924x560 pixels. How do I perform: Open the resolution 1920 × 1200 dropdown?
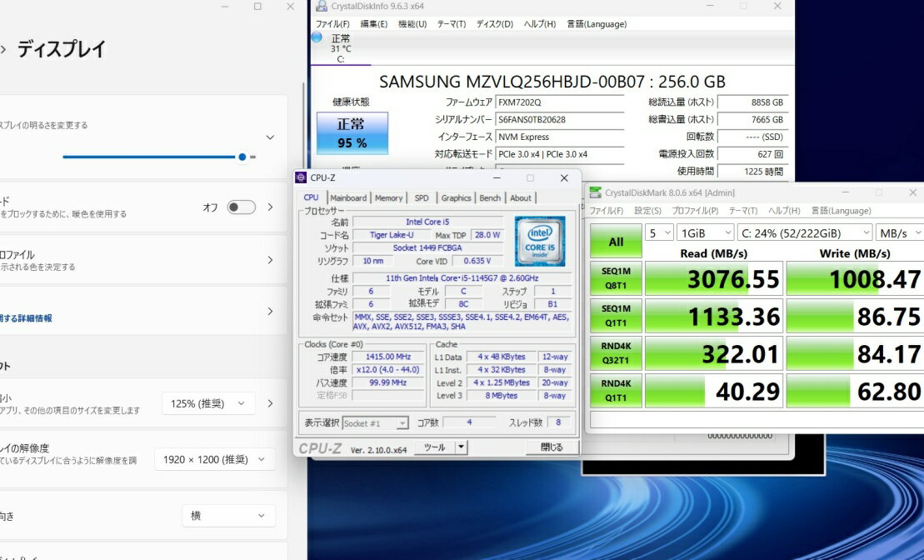click(215, 459)
